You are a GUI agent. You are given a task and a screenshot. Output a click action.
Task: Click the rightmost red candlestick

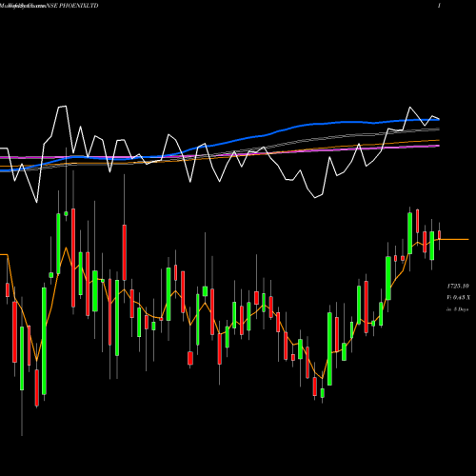point(440,235)
